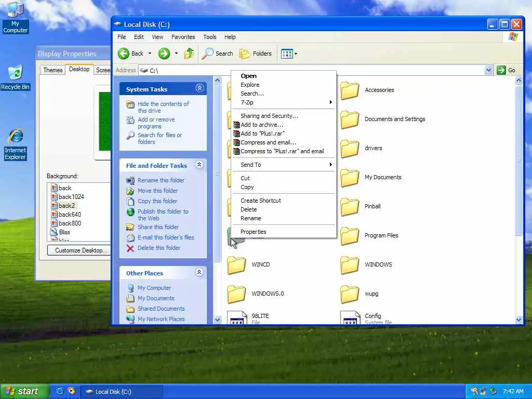Switch to Themes tab in Display Properties
The width and height of the screenshot is (532, 399).
tap(52, 70)
